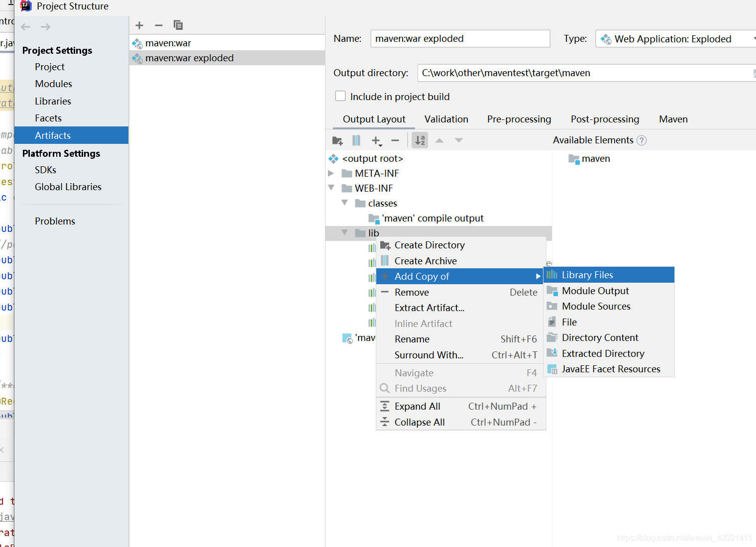
Task: Open the Add Copy Of plus dropdown toolbar icon
Action: click(x=377, y=141)
